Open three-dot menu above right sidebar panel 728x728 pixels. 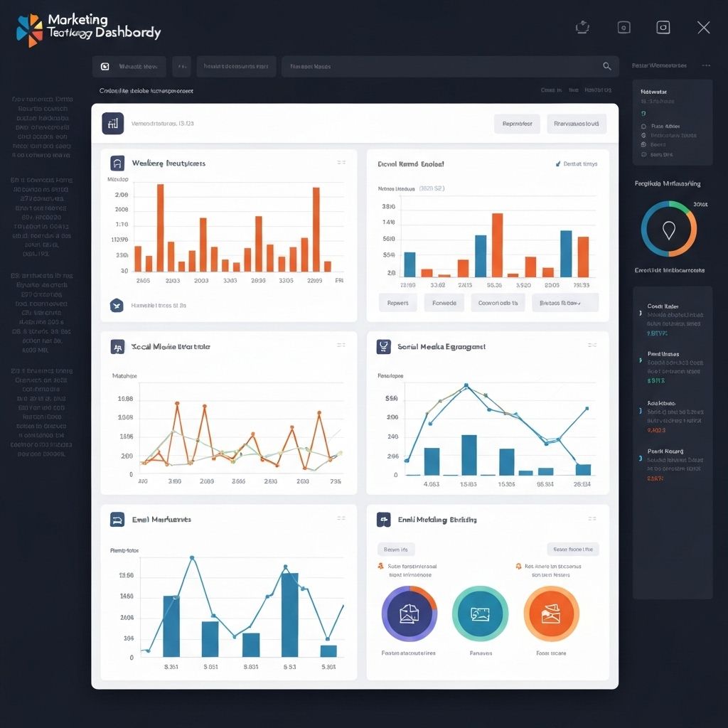click(706, 65)
